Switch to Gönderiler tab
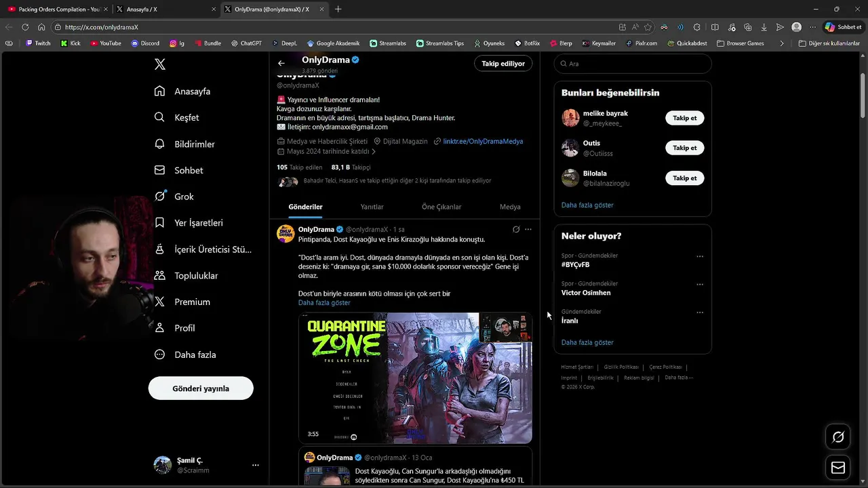Viewport: 868px width, 488px height. click(x=305, y=207)
